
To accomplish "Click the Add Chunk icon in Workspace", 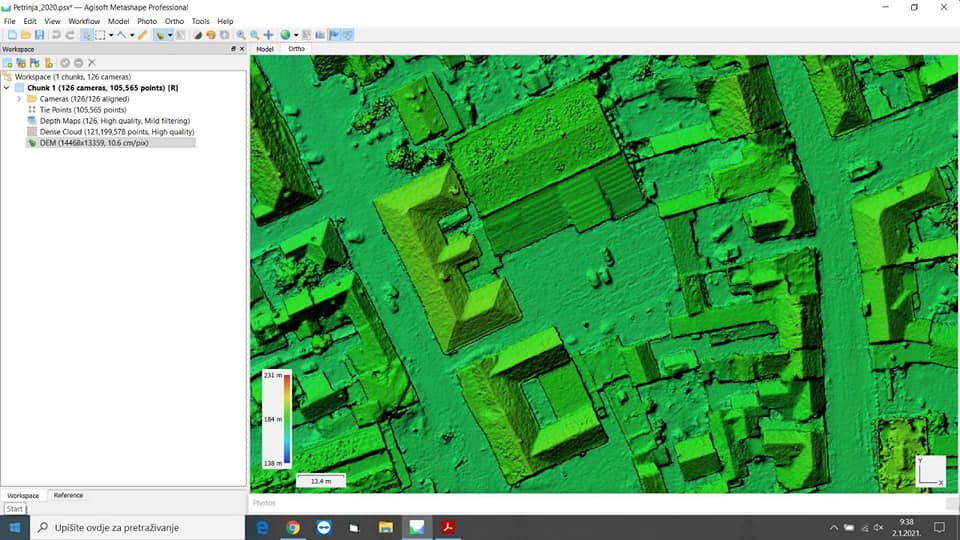I will click(x=7, y=63).
